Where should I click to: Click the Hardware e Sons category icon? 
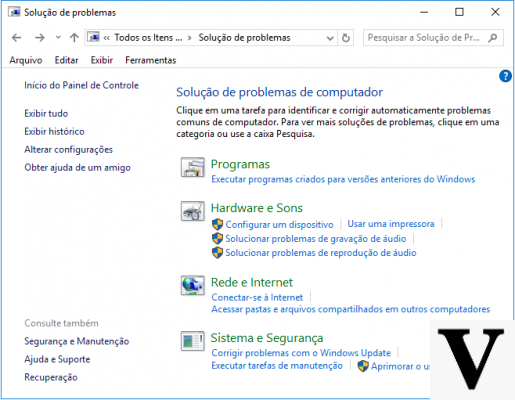193,211
